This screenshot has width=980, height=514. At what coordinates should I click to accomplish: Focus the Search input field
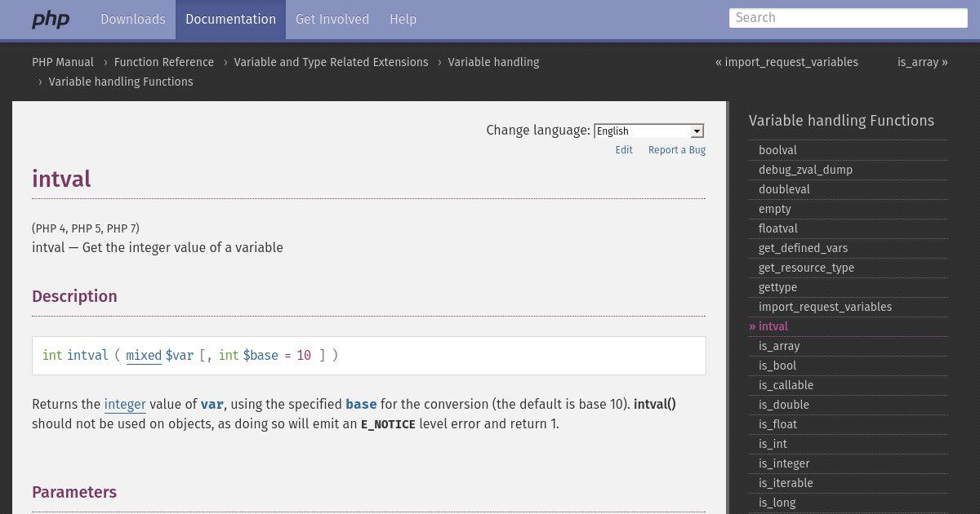(848, 18)
